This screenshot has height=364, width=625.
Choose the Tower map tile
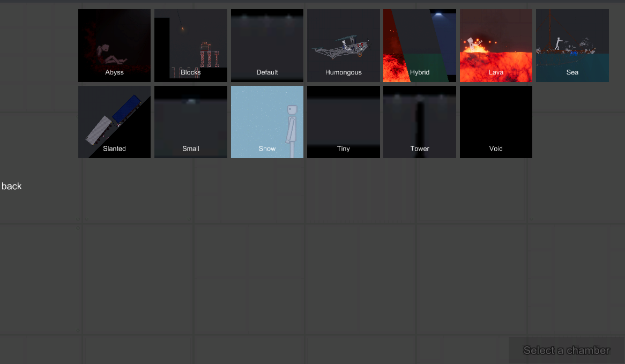420,122
